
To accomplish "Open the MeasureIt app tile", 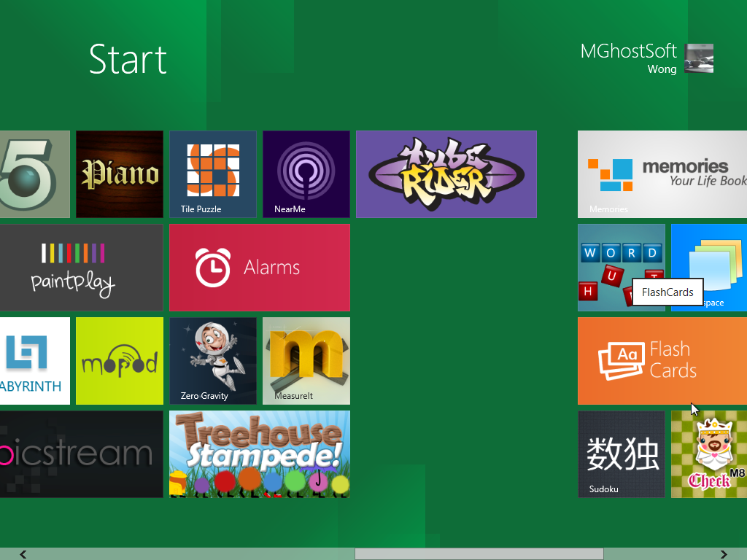I will [306, 361].
